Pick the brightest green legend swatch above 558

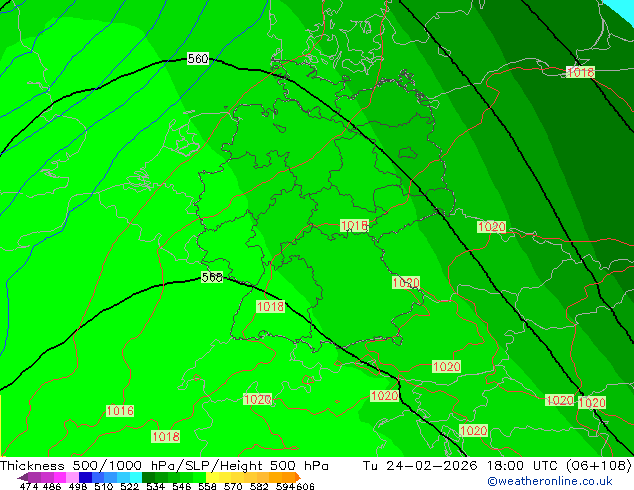[x=199, y=477]
